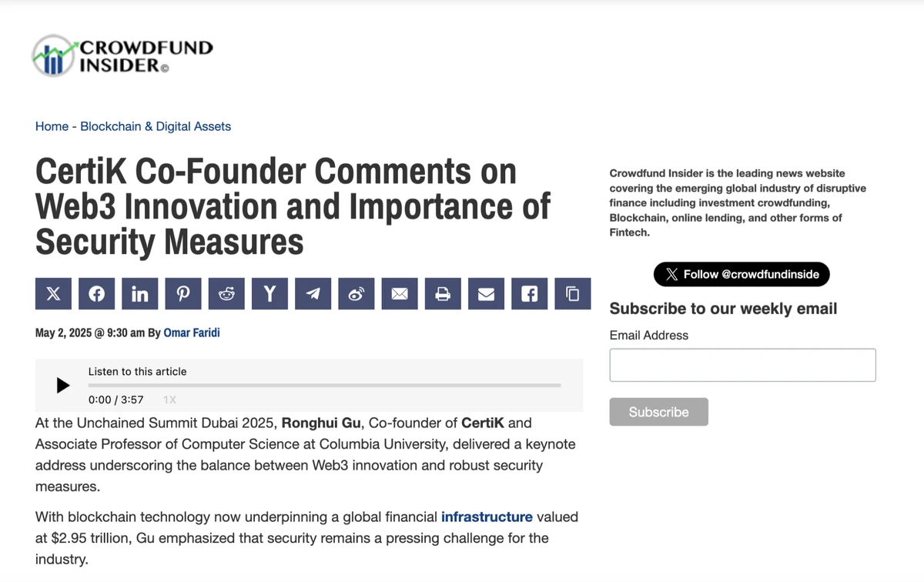Share the article on LinkedIn
This screenshot has width=924, height=582.
[140, 294]
